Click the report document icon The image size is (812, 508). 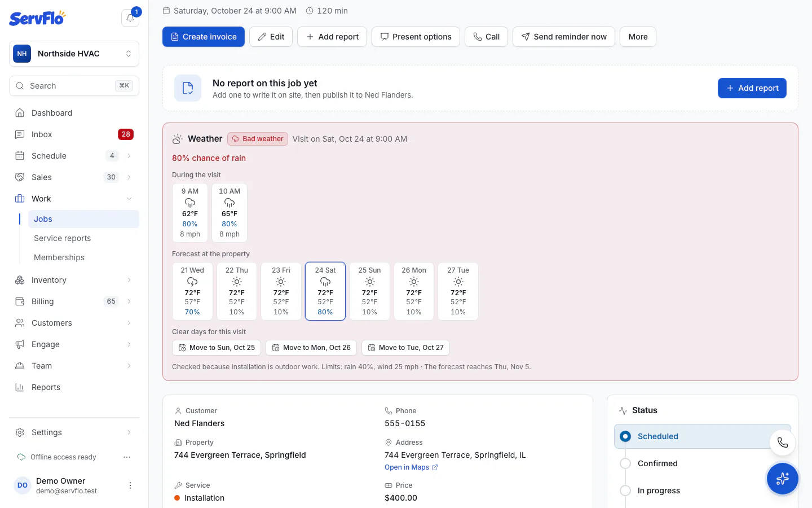click(x=188, y=88)
